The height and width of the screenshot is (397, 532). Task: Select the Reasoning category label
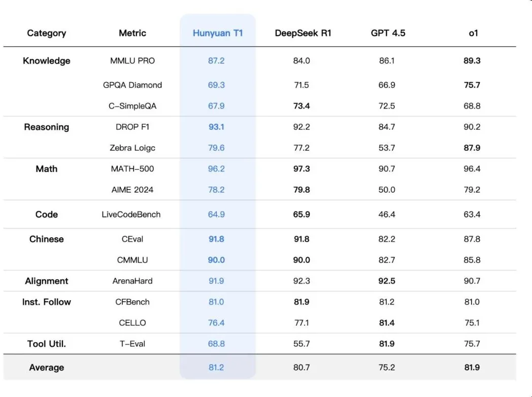coord(47,127)
